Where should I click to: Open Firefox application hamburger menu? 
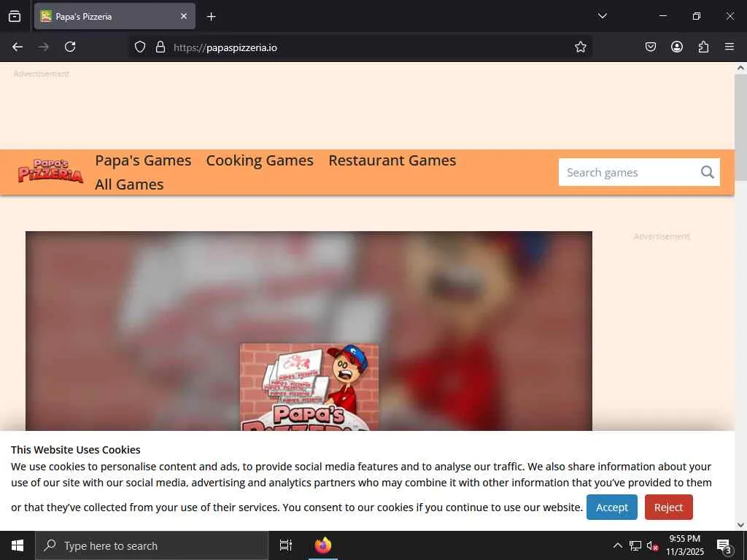(729, 47)
